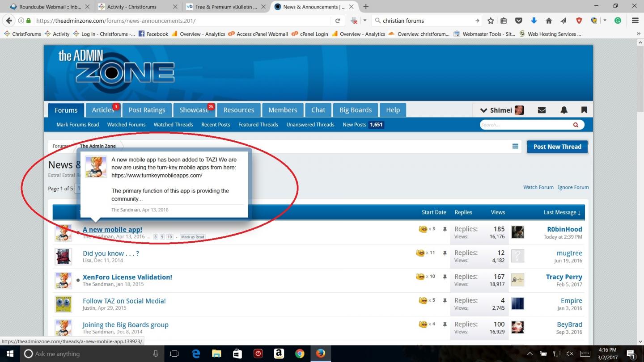Open 'Follow TAZ on Social Media!' thread
This screenshot has height=362, width=644.
tap(124, 301)
